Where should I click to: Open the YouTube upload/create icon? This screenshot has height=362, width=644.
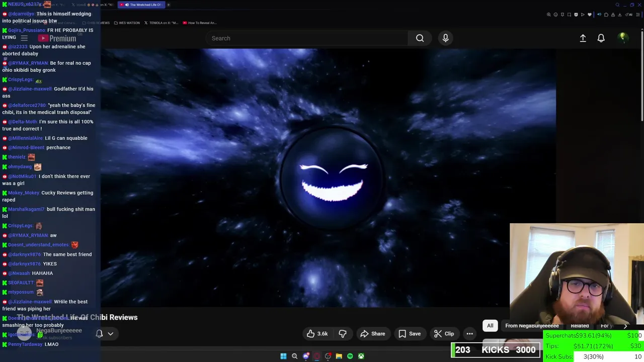click(583, 38)
